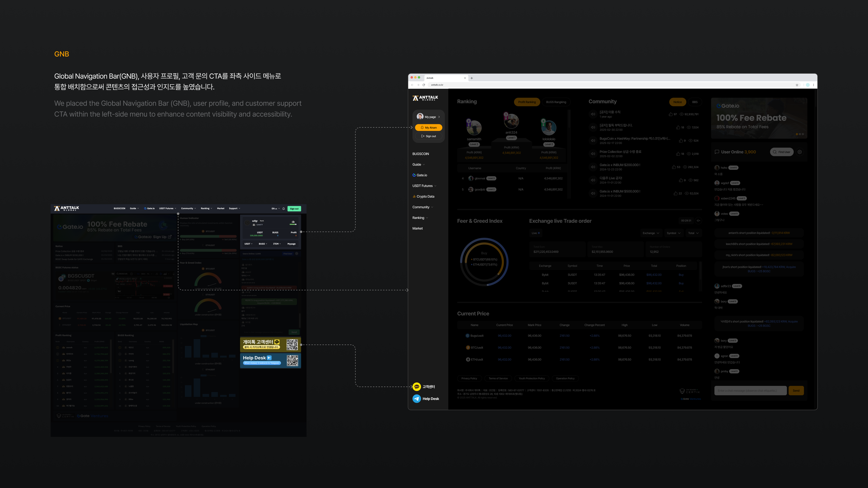Click the chat settings gear icon
This screenshot has width=868, height=488.
[x=800, y=152]
